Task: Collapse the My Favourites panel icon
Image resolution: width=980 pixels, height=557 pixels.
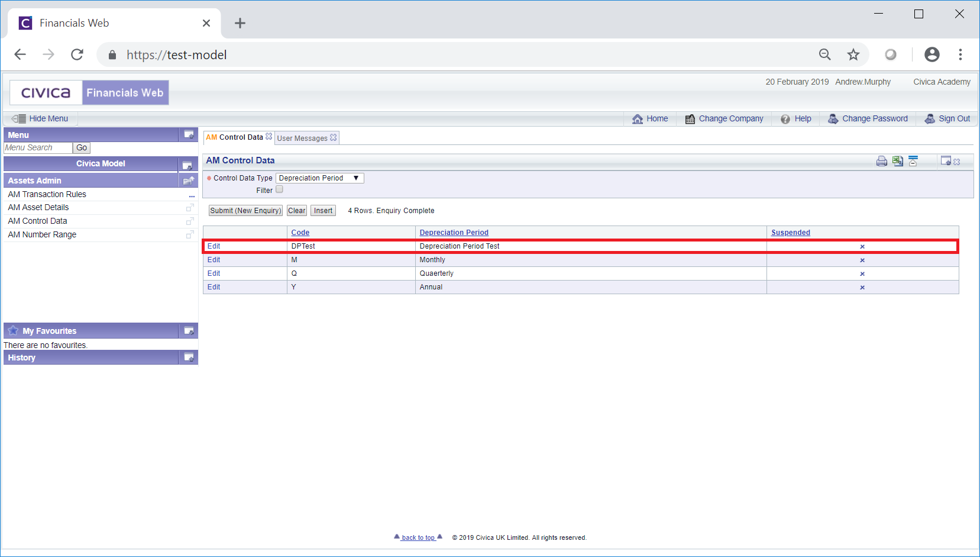Action: (x=189, y=330)
